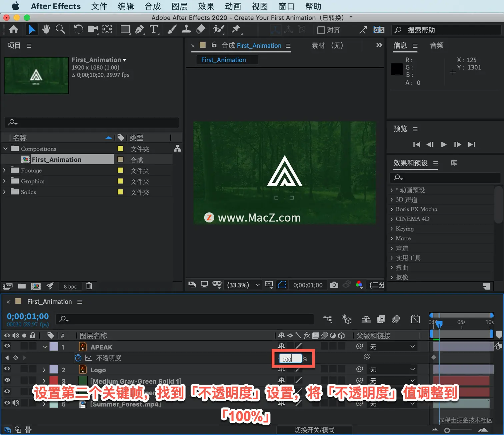The height and width of the screenshot is (435, 504).
Task: Play the preview
Action: point(444,144)
